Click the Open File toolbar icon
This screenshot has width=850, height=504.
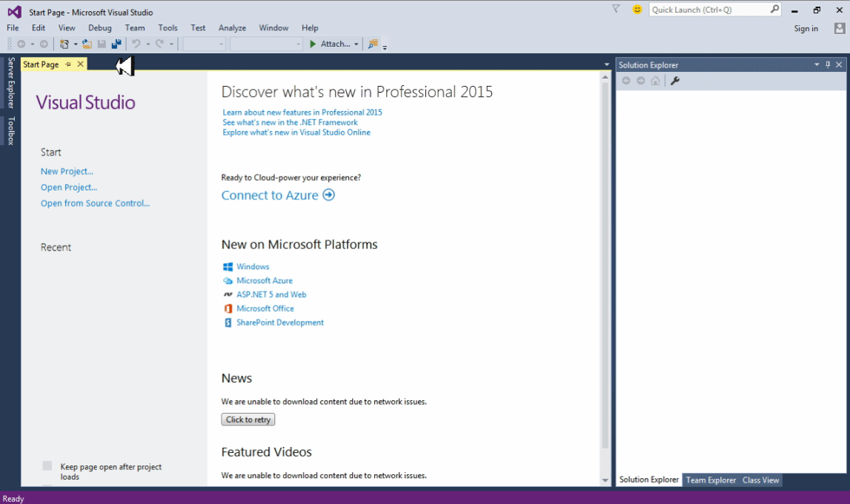(x=87, y=44)
